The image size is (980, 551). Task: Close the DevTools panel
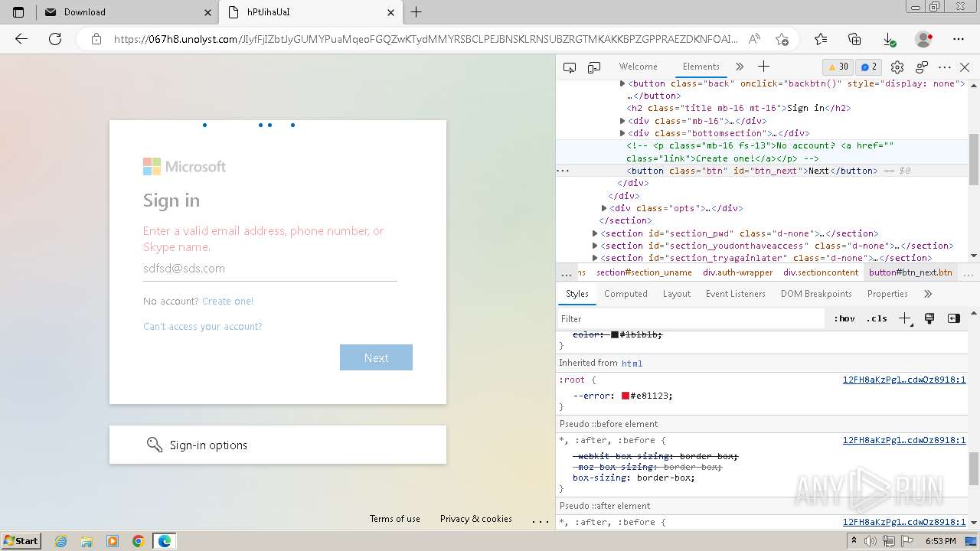pyautogui.click(x=965, y=67)
